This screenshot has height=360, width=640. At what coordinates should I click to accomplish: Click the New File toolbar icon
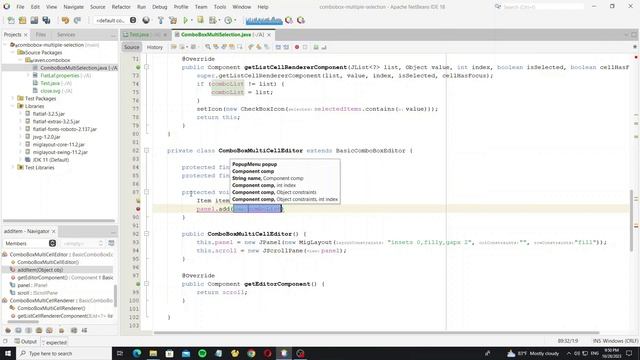click(x=11, y=20)
